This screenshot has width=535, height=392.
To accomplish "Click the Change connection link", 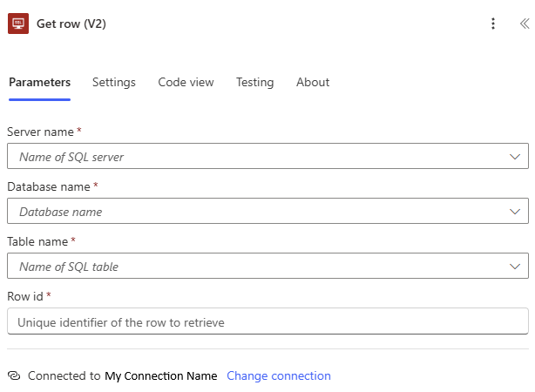I will [279, 375].
